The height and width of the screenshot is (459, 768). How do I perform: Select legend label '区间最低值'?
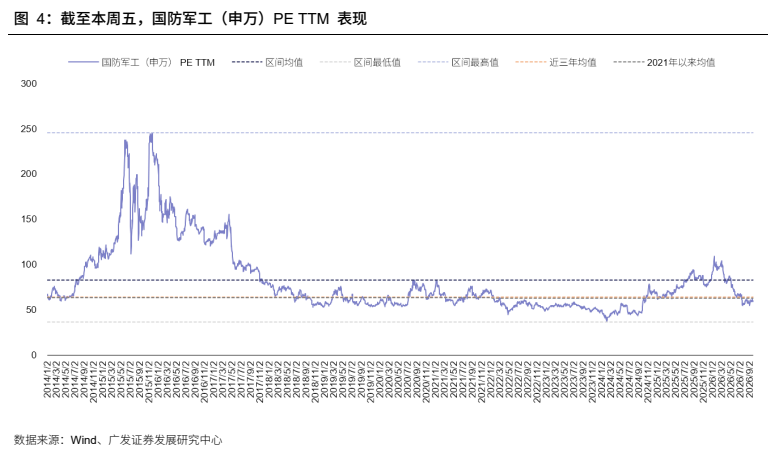pyautogui.click(x=377, y=63)
